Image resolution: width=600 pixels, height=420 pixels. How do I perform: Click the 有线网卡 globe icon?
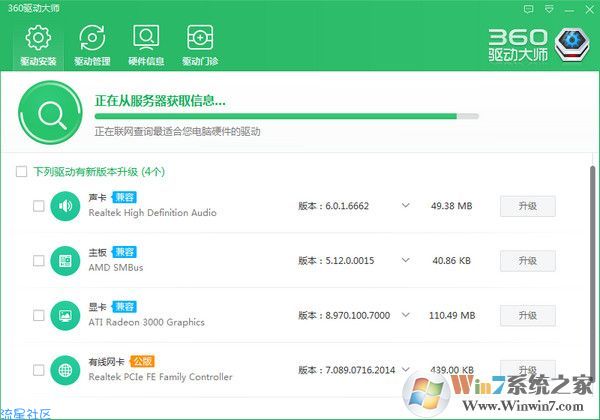click(x=65, y=370)
